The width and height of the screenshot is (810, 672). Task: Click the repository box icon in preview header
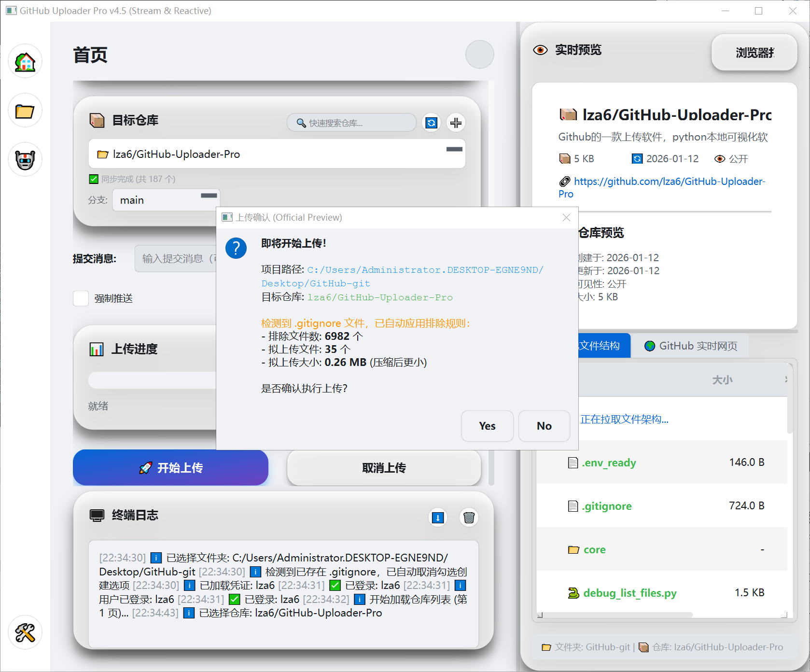[568, 114]
